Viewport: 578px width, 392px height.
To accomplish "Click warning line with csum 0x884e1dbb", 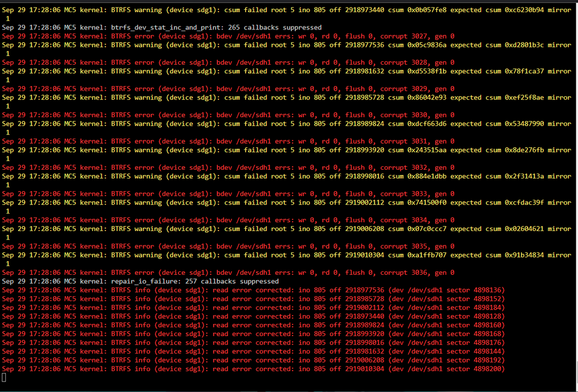I will click(x=287, y=180).
